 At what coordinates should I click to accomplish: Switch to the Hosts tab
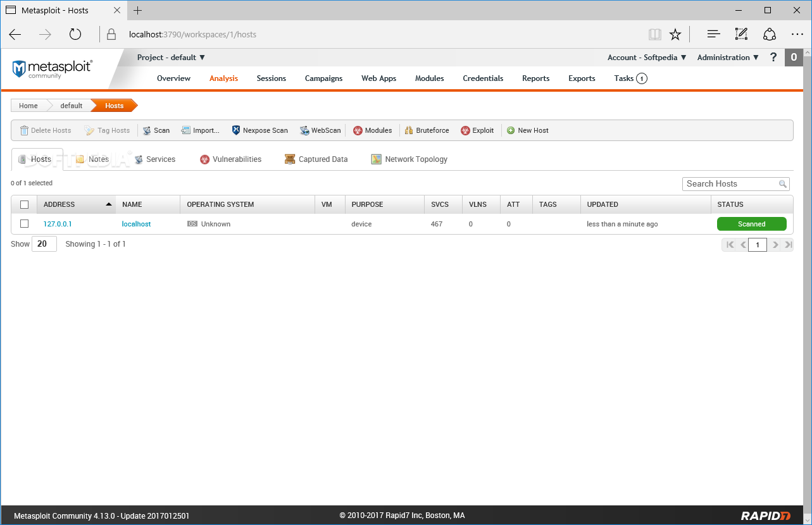(37, 159)
